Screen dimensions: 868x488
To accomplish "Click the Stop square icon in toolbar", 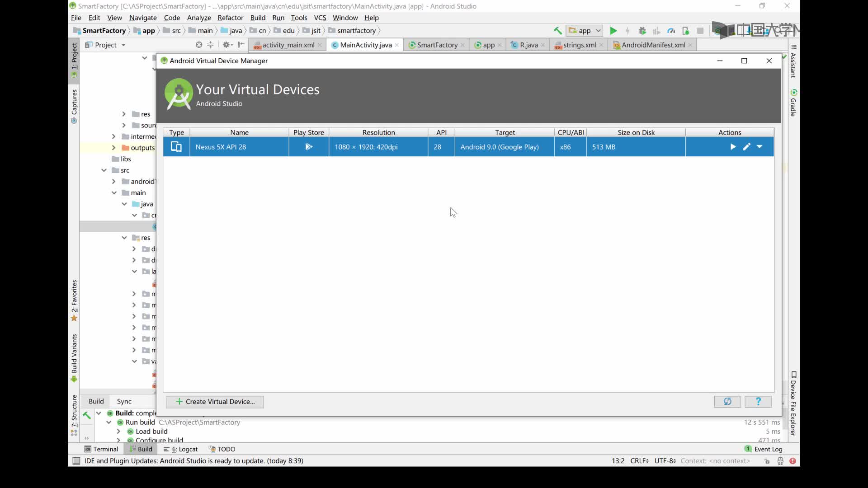I will 700,31.
